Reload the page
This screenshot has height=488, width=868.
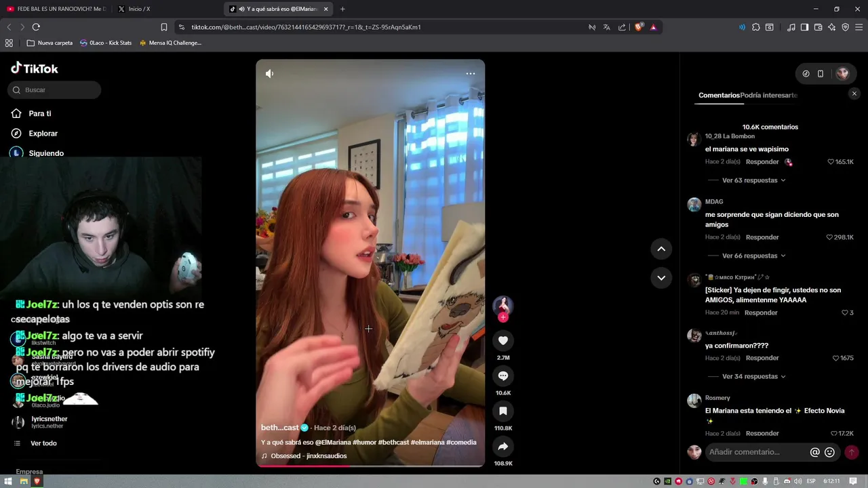click(x=36, y=27)
